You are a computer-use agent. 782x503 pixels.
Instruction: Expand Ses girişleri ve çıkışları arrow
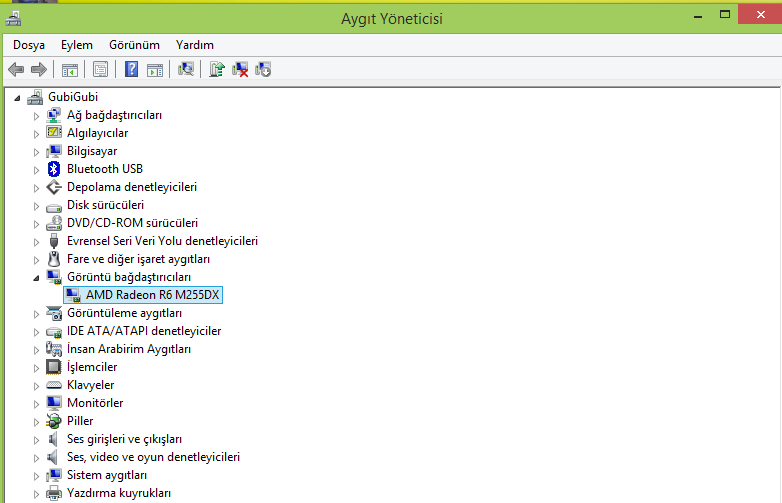pyautogui.click(x=36, y=440)
